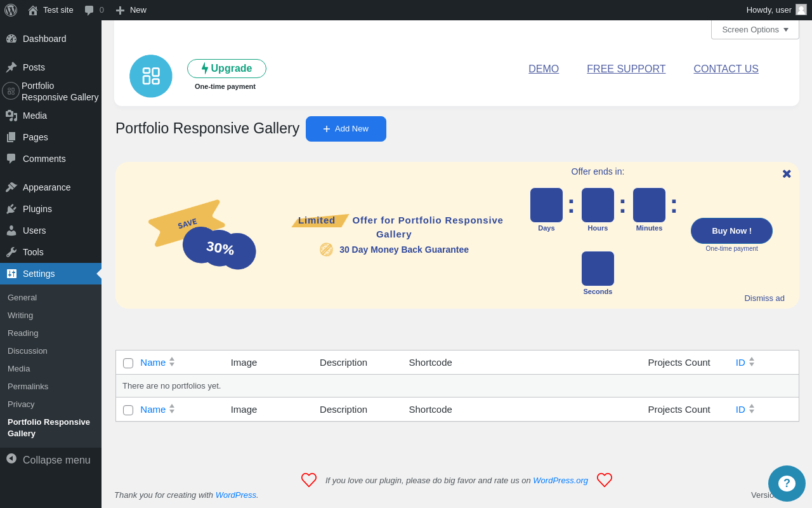
Task: Open WordPress.org rating link
Action: click(560, 480)
